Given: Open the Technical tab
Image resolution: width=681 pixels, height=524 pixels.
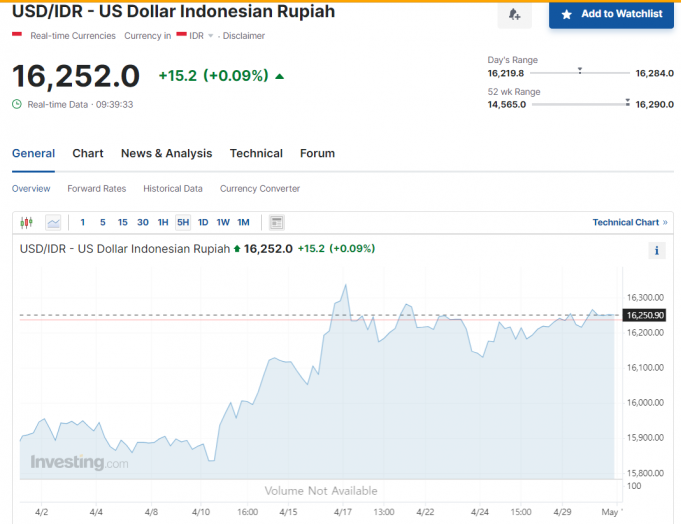Looking at the screenshot, I should tap(256, 153).
